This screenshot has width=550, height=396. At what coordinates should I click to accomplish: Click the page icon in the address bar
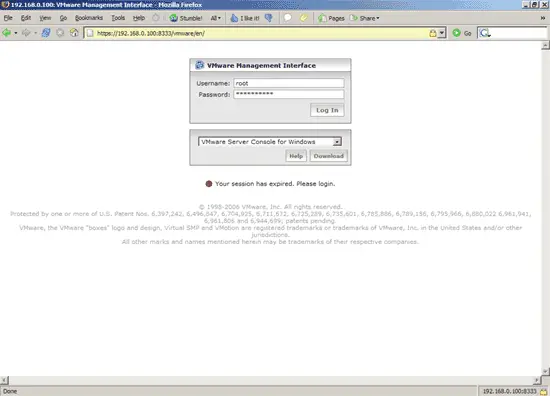[90, 33]
